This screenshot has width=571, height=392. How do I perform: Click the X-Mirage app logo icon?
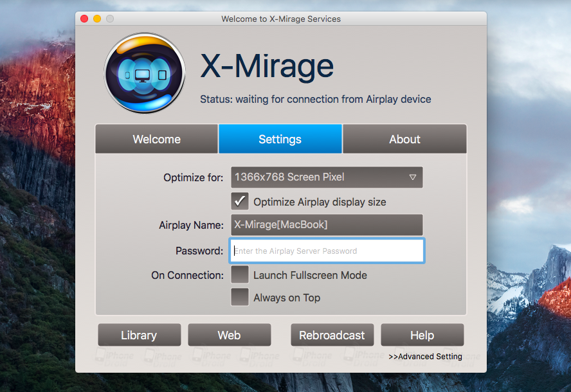pyautogui.click(x=145, y=73)
